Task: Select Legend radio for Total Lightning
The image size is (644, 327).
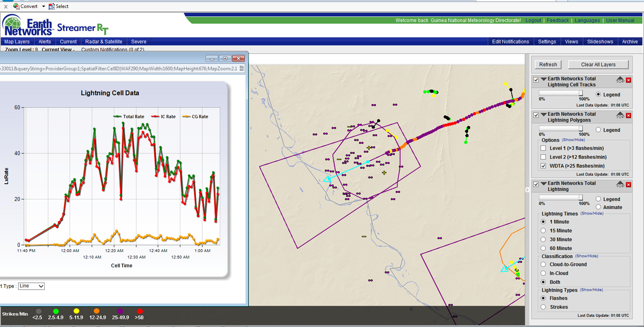Action: click(598, 199)
